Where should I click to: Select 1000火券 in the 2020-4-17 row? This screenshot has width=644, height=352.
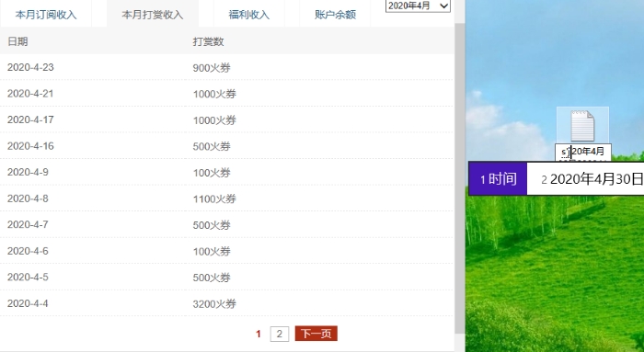(214, 120)
